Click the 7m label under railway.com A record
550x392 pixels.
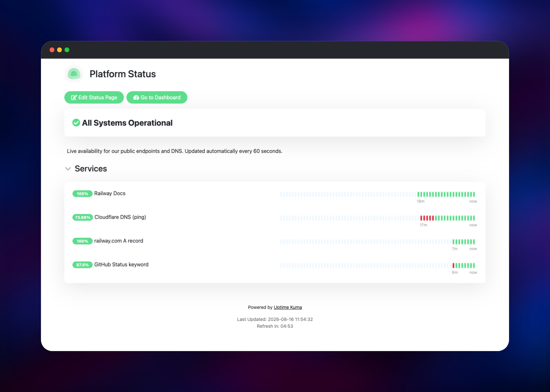point(455,249)
